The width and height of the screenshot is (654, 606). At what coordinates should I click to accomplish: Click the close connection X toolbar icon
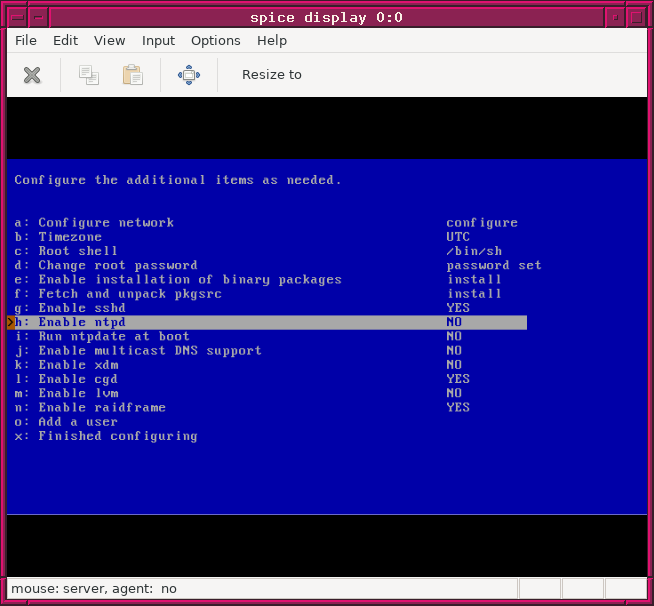tap(32, 75)
